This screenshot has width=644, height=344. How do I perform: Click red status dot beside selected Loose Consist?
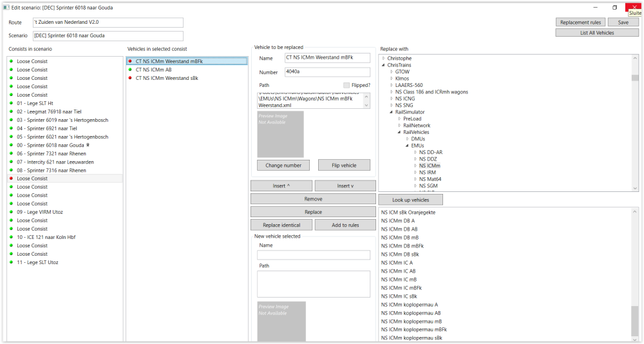[12, 178]
